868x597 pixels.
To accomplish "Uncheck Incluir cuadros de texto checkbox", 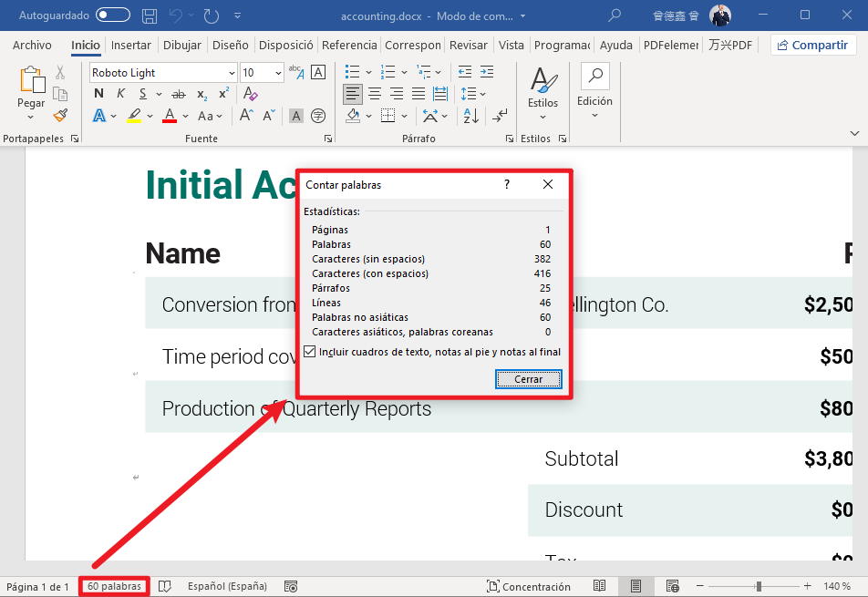I will coord(310,351).
